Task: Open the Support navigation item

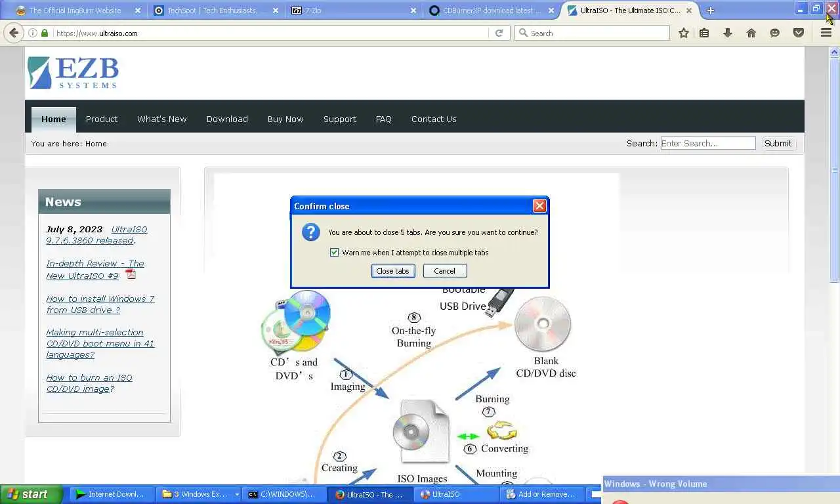Action: pos(340,119)
